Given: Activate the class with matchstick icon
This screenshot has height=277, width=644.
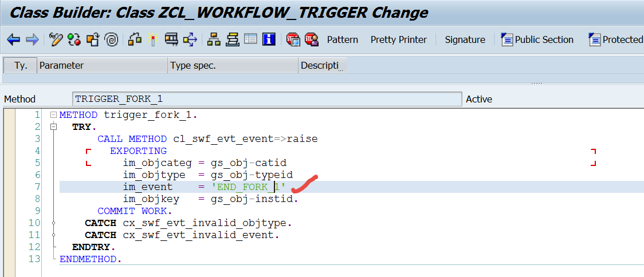Looking at the screenshot, I should [x=153, y=39].
